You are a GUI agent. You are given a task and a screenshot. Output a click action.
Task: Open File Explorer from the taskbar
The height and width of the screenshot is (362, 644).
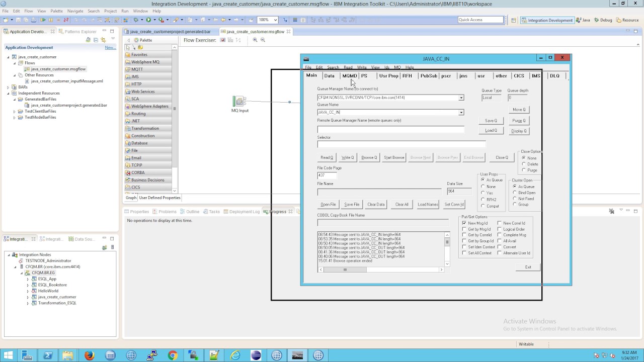pos(68,355)
